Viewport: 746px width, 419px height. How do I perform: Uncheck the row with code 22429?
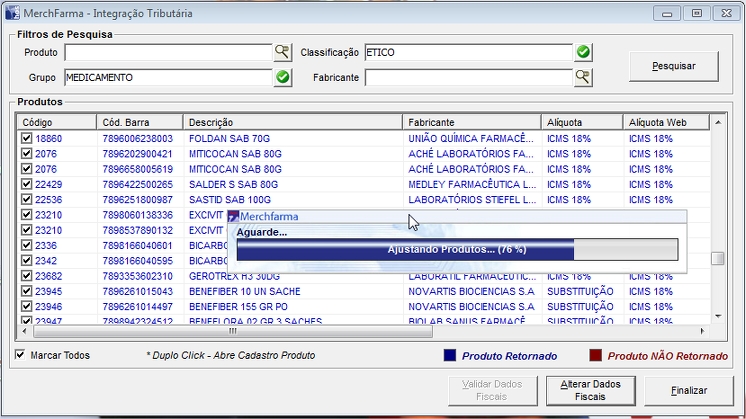27,185
